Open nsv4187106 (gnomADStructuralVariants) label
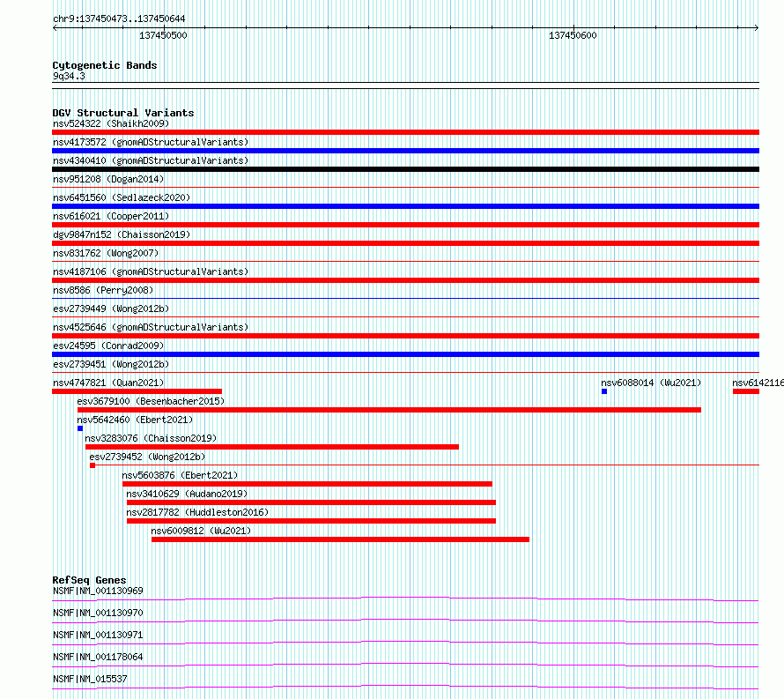 pos(151,271)
